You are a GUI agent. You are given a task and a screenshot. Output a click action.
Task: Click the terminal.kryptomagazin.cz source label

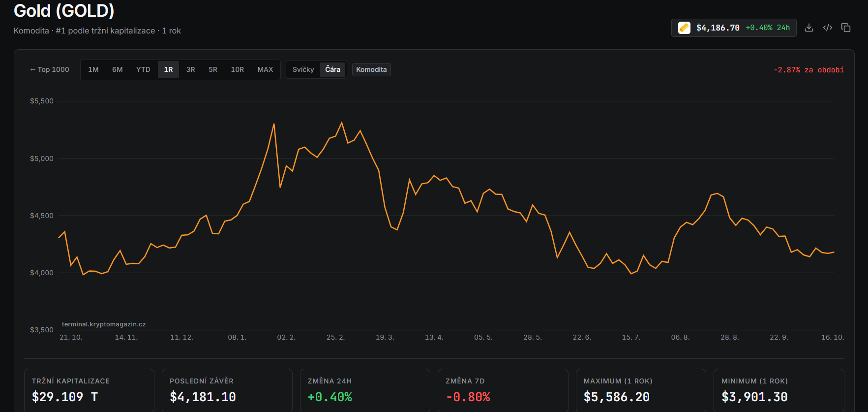pos(104,324)
